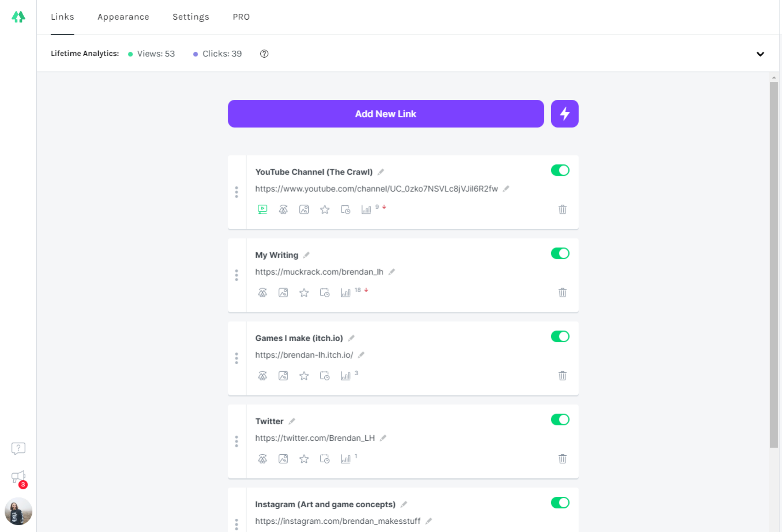
Task: Open three-dot handle menu for YouTube Channel link
Action: click(236, 192)
